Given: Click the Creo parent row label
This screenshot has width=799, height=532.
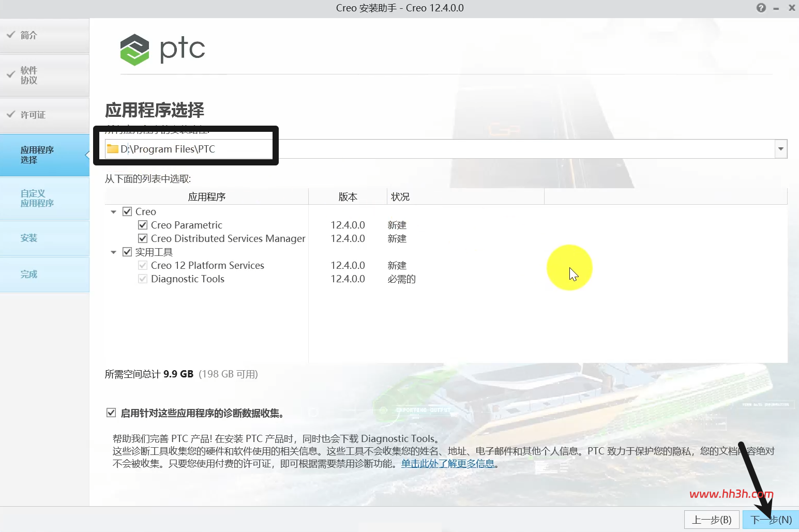Looking at the screenshot, I should [146, 211].
